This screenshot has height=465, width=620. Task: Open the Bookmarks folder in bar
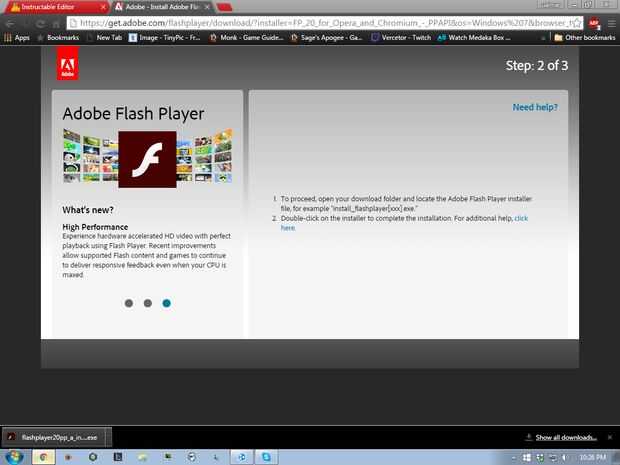click(x=59, y=38)
